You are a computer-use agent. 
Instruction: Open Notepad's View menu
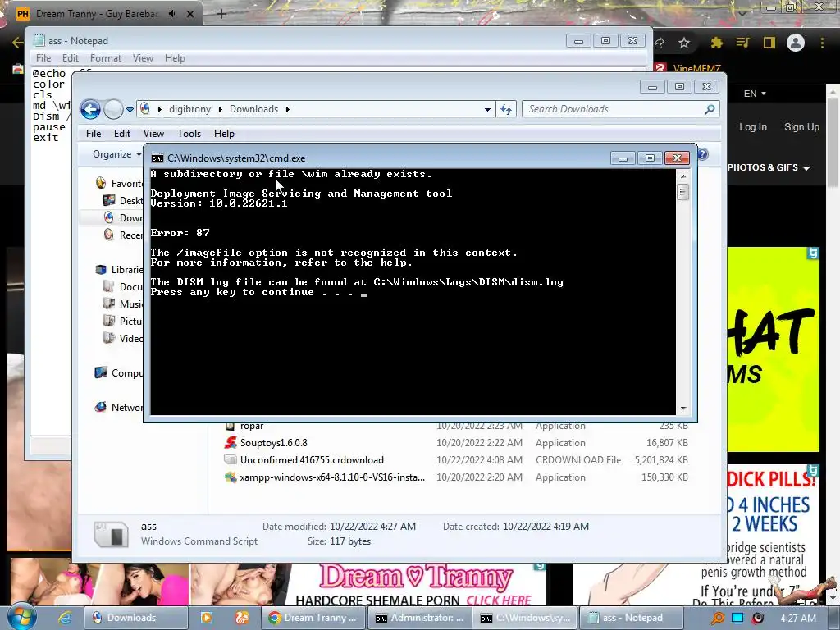(x=143, y=58)
